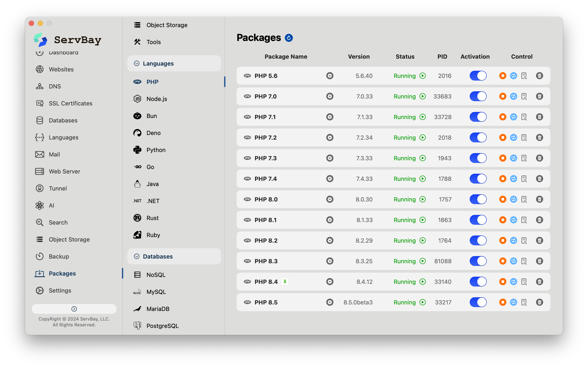Image resolution: width=588 pixels, height=368 pixels.
Task: Toggle PHP 8.0 activation switch
Action: 478,199
